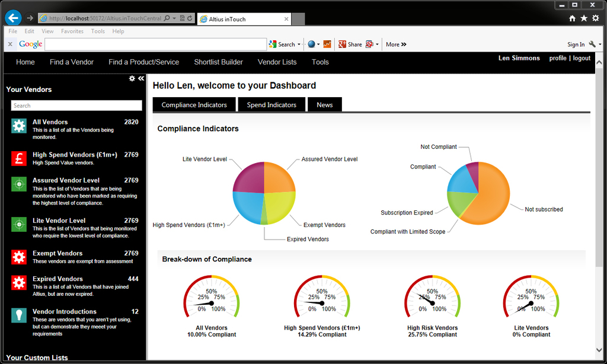Click the High Spend Vendors pound icon
The height and width of the screenshot is (364, 607).
19,158
